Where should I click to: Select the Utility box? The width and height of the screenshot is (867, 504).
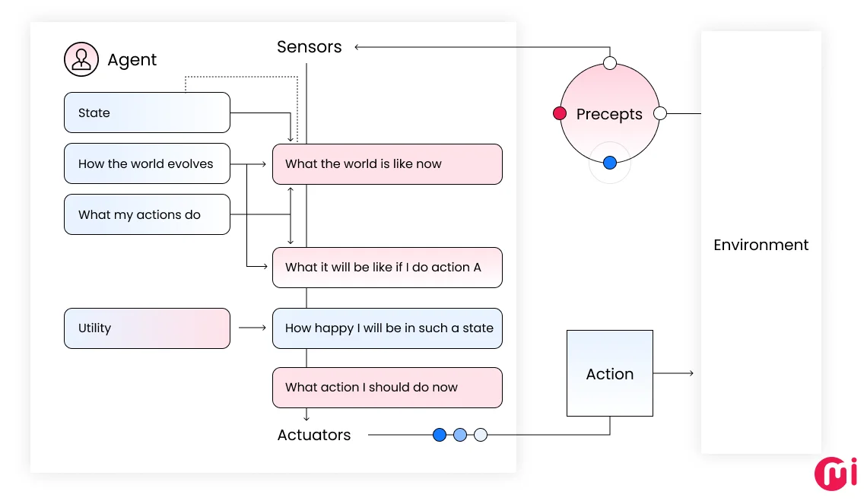coord(147,328)
